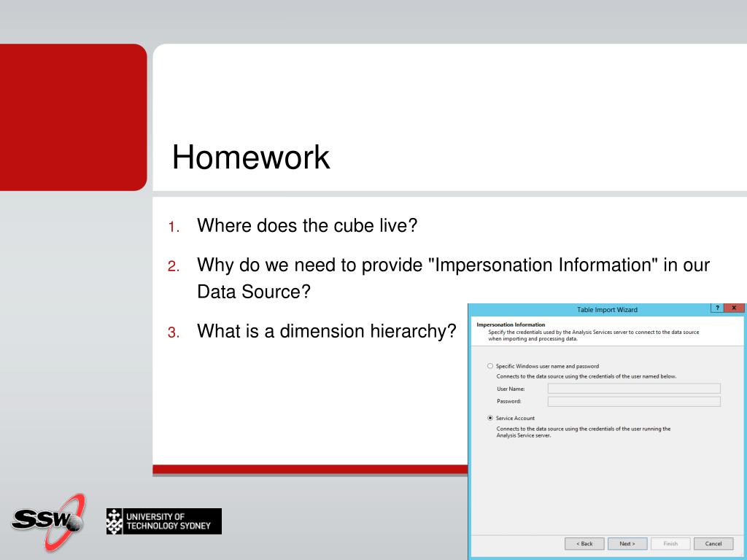Viewport: 747px width, 560px height.
Task: Close the Table Import Wizard window
Action: point(734,308)
